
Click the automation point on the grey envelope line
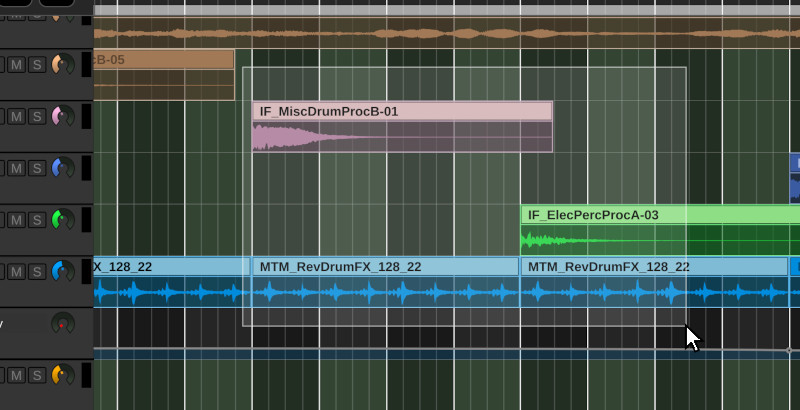(x=789, y=350)
